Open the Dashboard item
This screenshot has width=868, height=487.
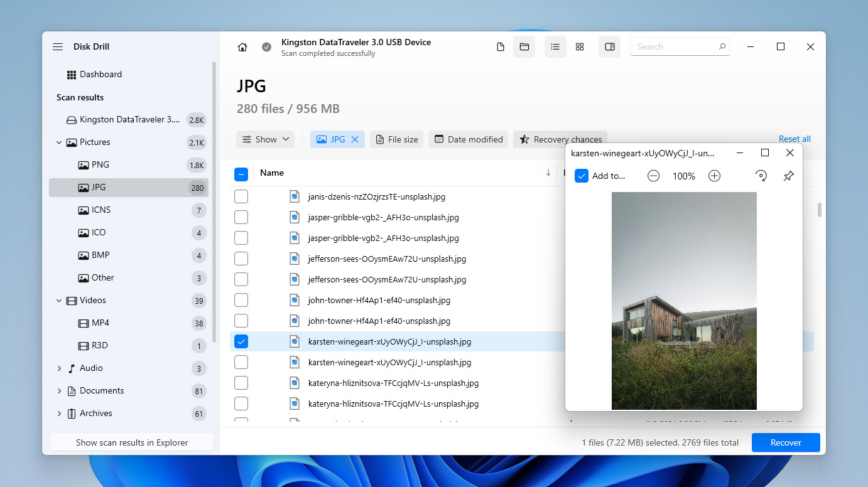(100, 74)
